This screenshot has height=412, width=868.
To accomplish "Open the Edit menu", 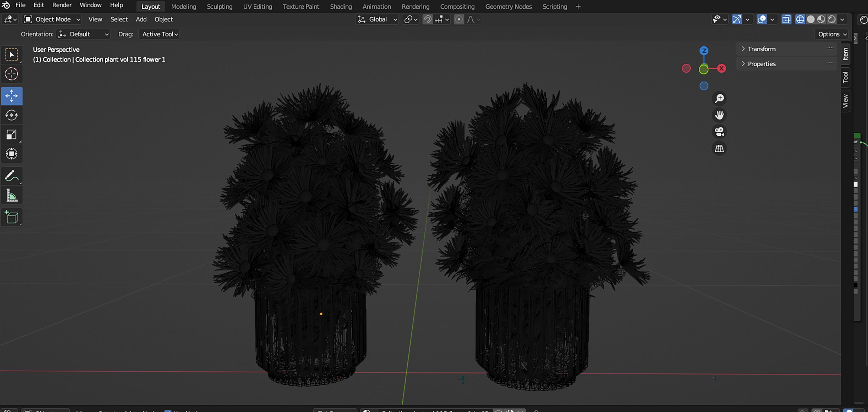I will click(x=39, y=5).
